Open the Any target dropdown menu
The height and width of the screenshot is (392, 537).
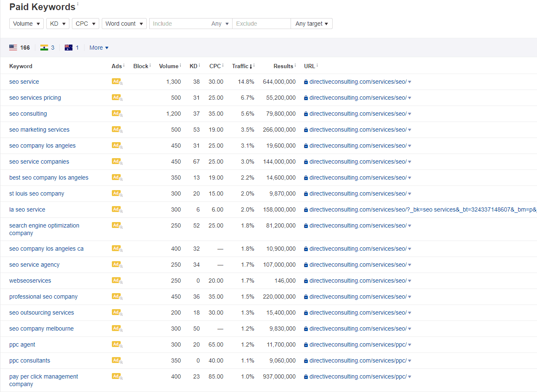tap(311, 24)
